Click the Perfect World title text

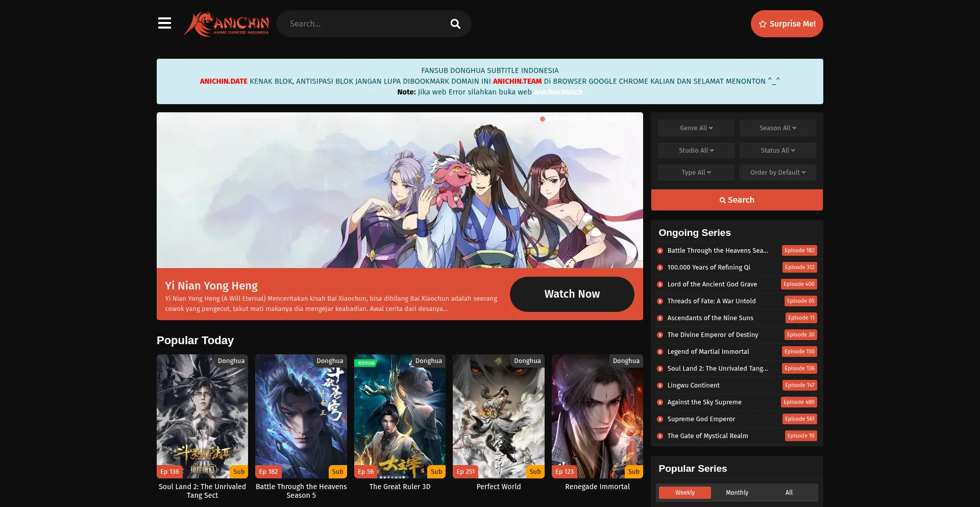499,487
